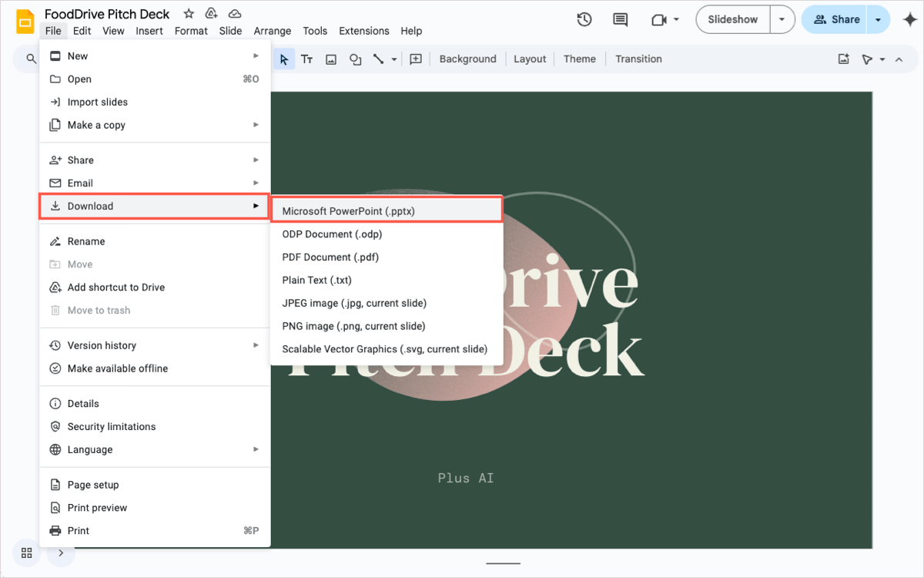Click the insert image placeholder icon at toolbar right

click(x=844, y=59)
